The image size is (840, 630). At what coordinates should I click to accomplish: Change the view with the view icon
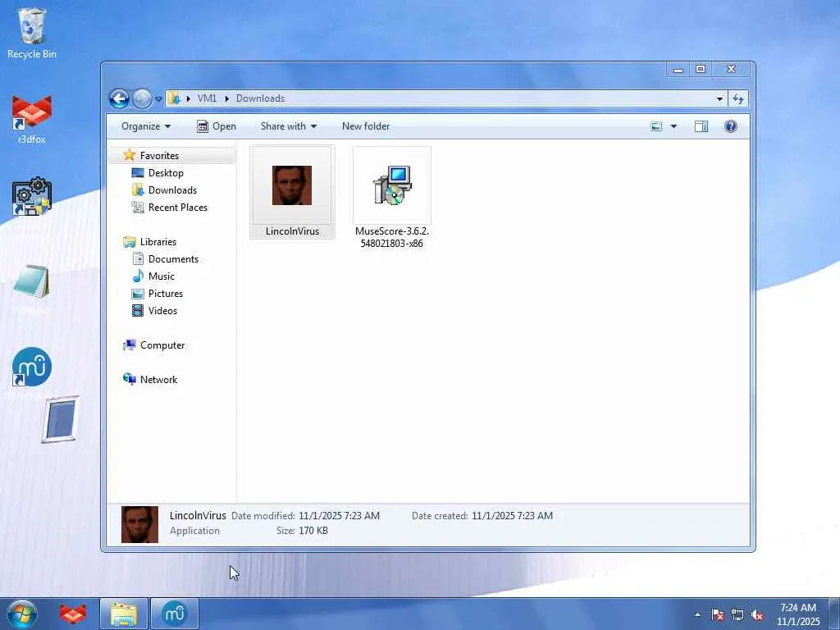click(x=656, y=126)
